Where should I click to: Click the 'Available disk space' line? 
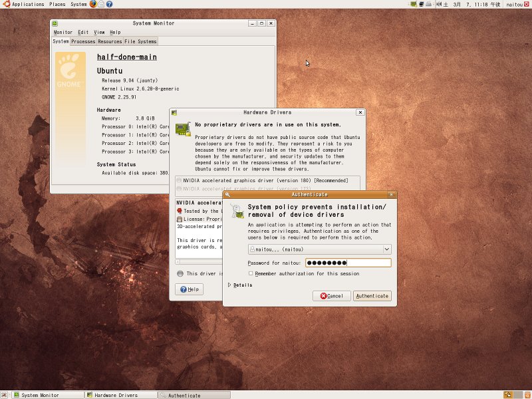[136, 173]
